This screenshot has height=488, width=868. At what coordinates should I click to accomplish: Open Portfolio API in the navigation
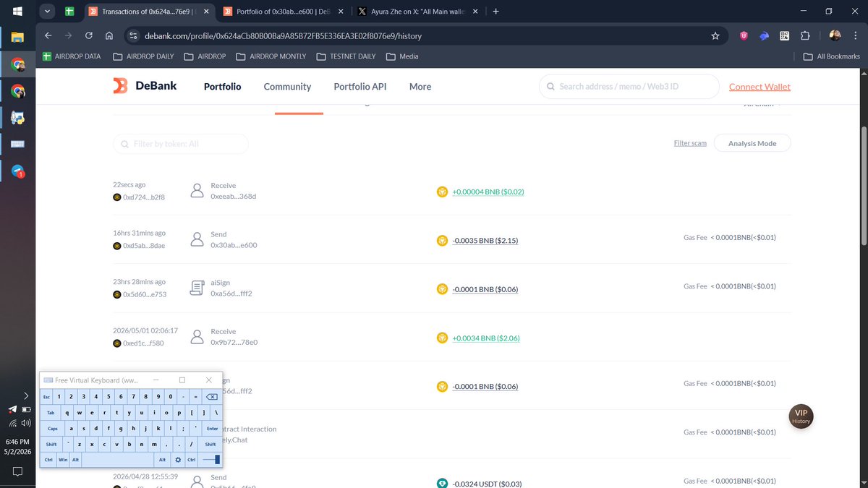[360, 86]
